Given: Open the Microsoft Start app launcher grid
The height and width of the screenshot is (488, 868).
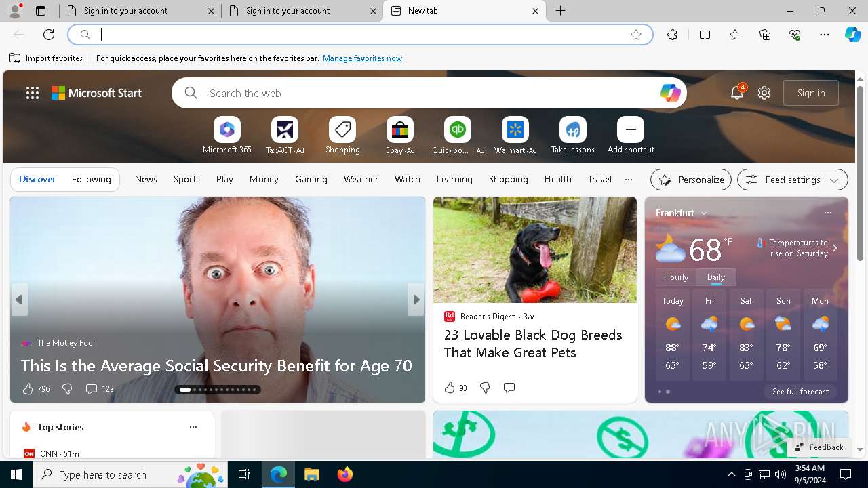Looking at the screenshot, I should coord(33,93).
